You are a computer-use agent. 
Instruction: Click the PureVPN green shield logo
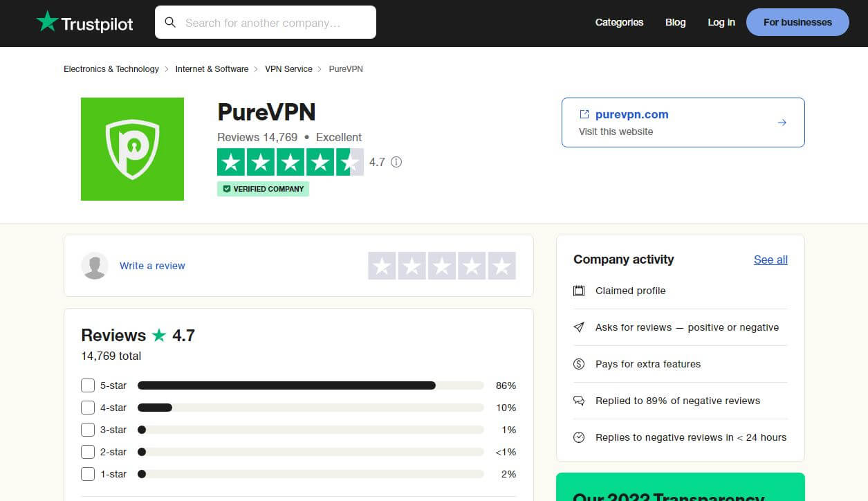[132, 149]
